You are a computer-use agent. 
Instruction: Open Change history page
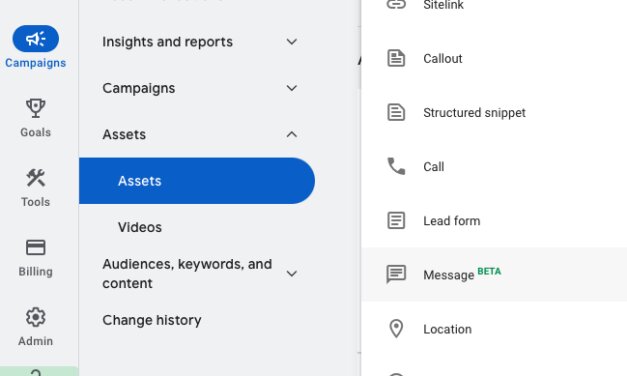point(152,320)
